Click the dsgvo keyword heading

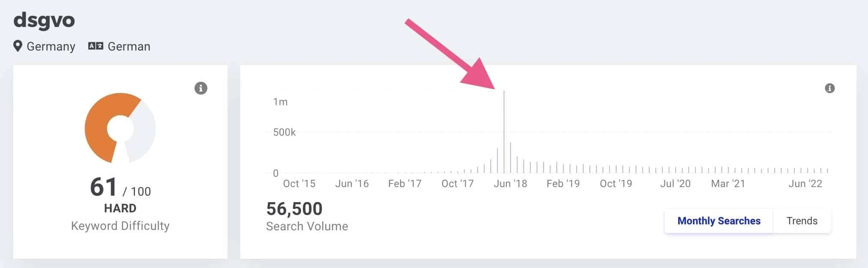coord(44,20)
